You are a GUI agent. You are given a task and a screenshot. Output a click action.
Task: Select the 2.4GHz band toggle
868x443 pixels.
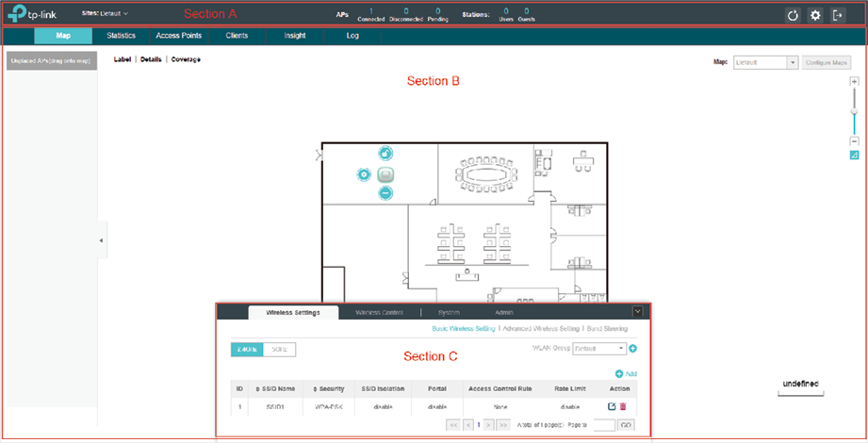(x=246, y=349)
